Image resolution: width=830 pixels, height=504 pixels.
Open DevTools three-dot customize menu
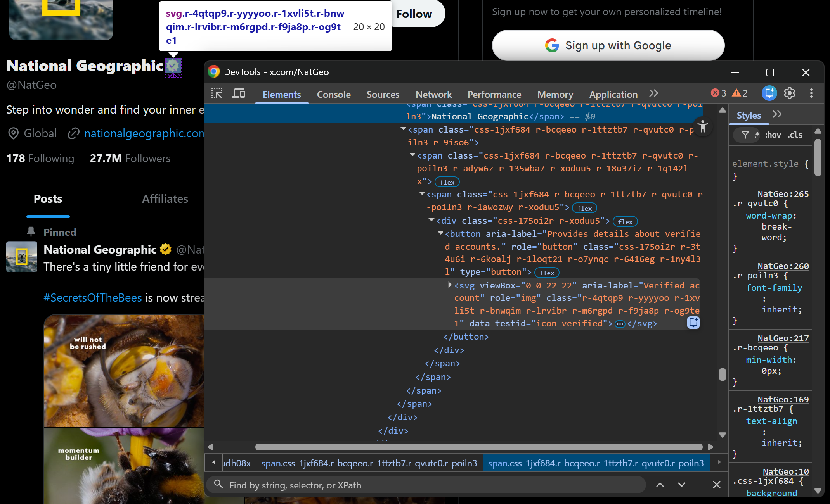click(811, 93)
